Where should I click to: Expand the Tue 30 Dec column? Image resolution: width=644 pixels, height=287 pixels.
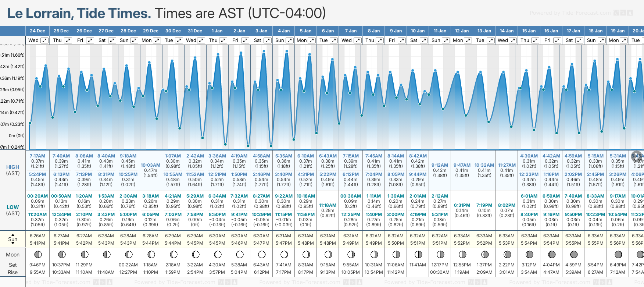179,40
